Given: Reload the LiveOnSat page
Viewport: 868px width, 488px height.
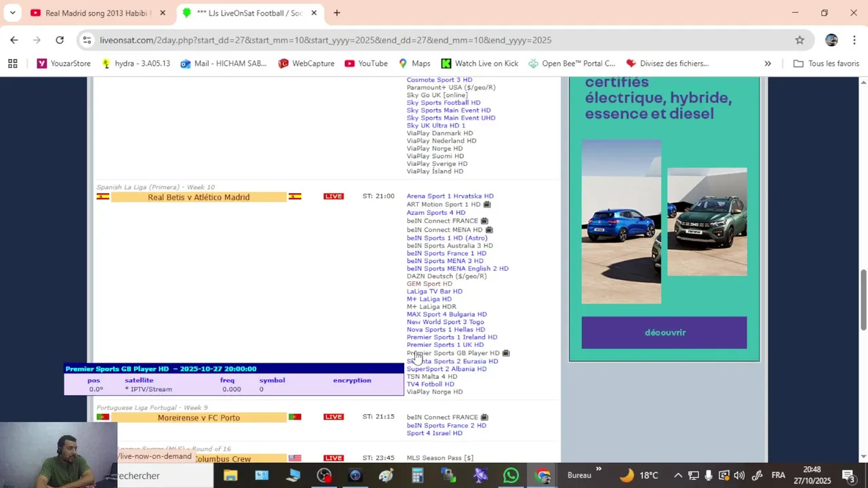Looking at the screenshot, I should (60, 40).
